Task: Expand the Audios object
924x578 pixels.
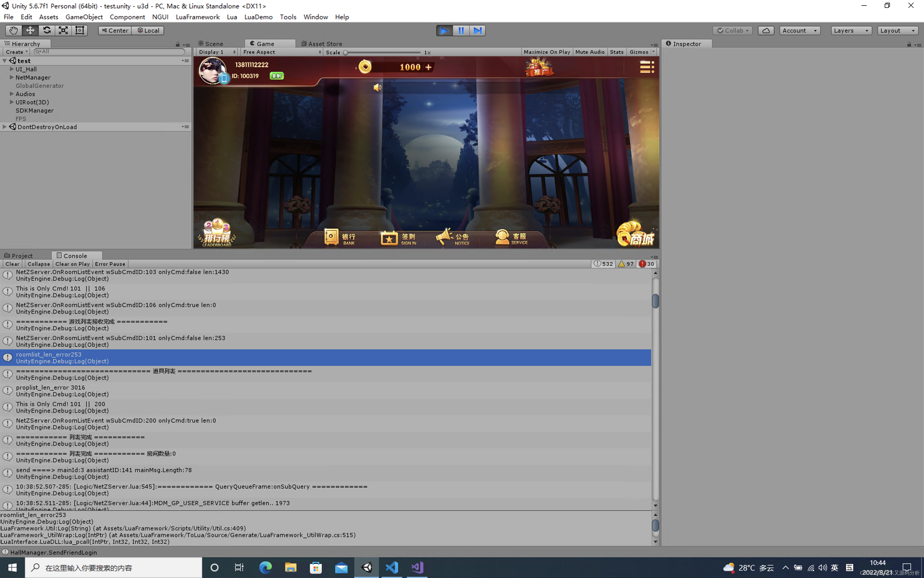Action: click(x=12, y=94)
